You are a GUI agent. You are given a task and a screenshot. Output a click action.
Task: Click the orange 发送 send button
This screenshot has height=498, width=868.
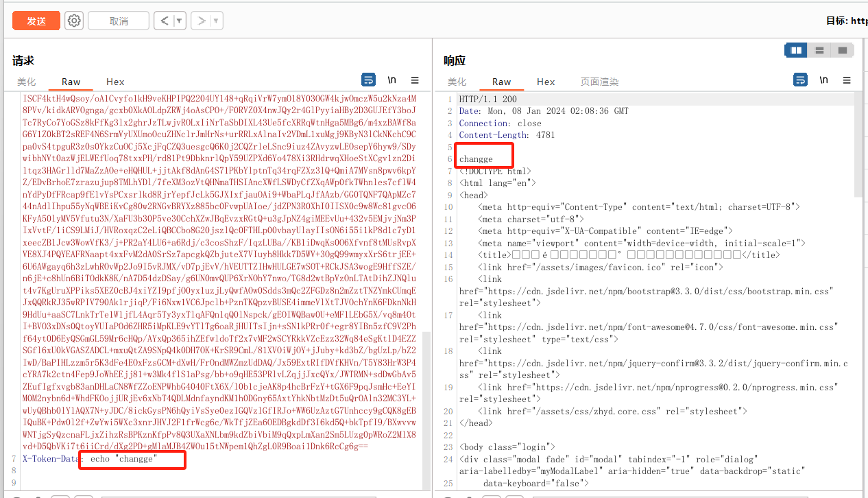[x=36, y=21]
